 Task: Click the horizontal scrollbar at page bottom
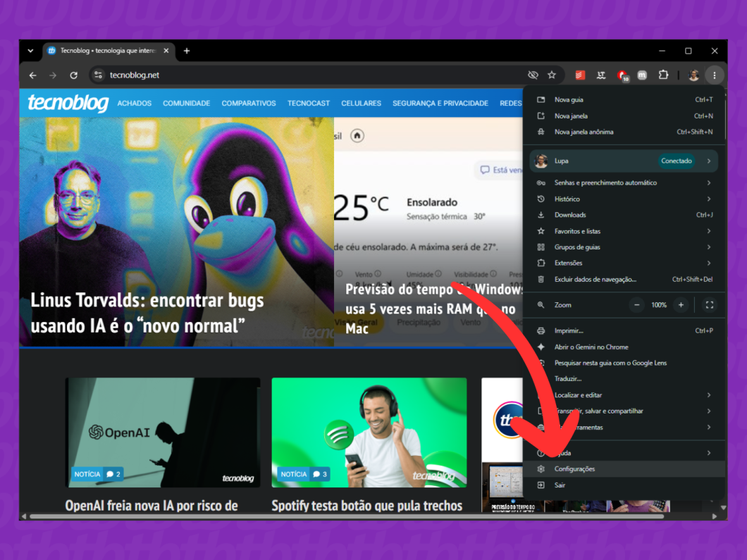[347, 516]
